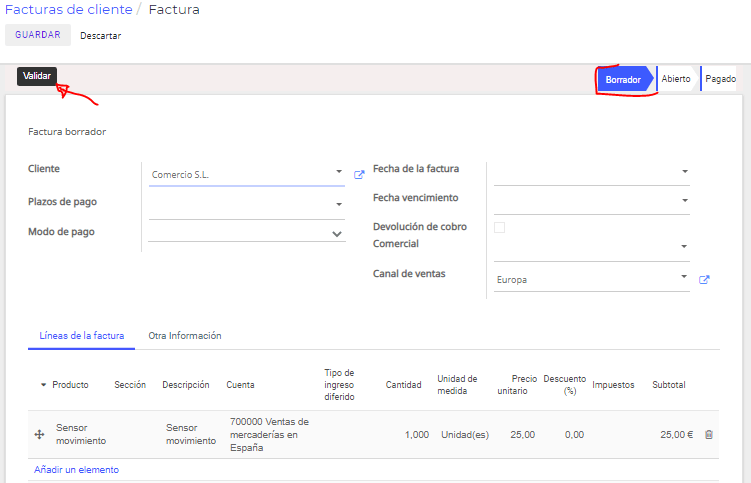Click the Sección column header
The height and width of the screenshot is (483, 751).
click(130, 385)
